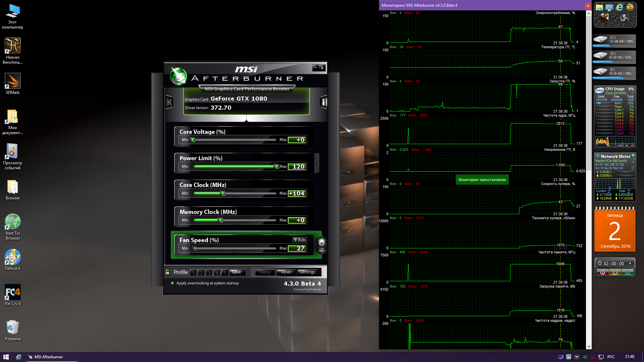Viewport: 644px width, 362px height.
Task: Select profile slot 5
Action: 225,272
